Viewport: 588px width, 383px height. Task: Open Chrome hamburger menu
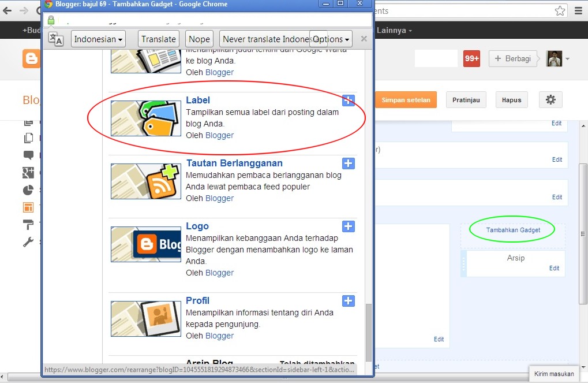click(x=579, y=11)
